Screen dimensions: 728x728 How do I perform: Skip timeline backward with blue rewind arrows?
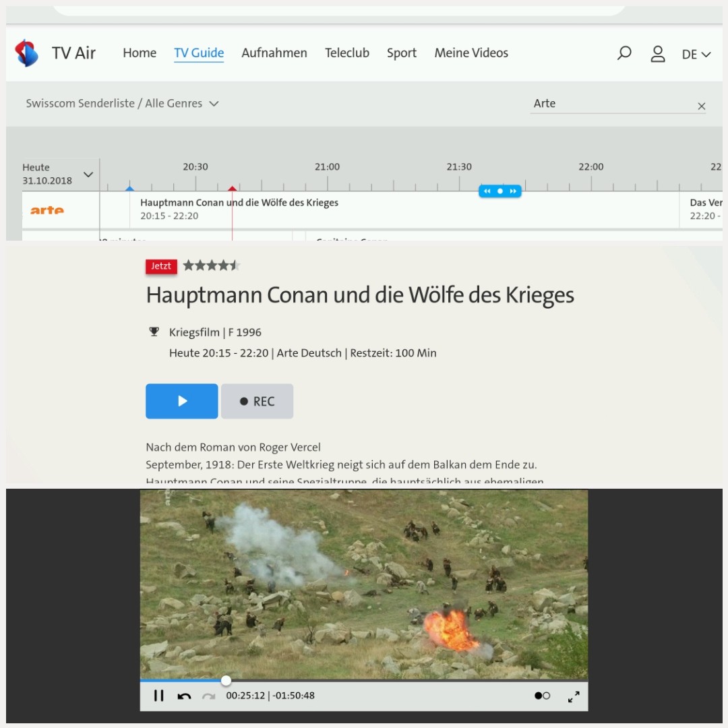(x=487, y=191)
